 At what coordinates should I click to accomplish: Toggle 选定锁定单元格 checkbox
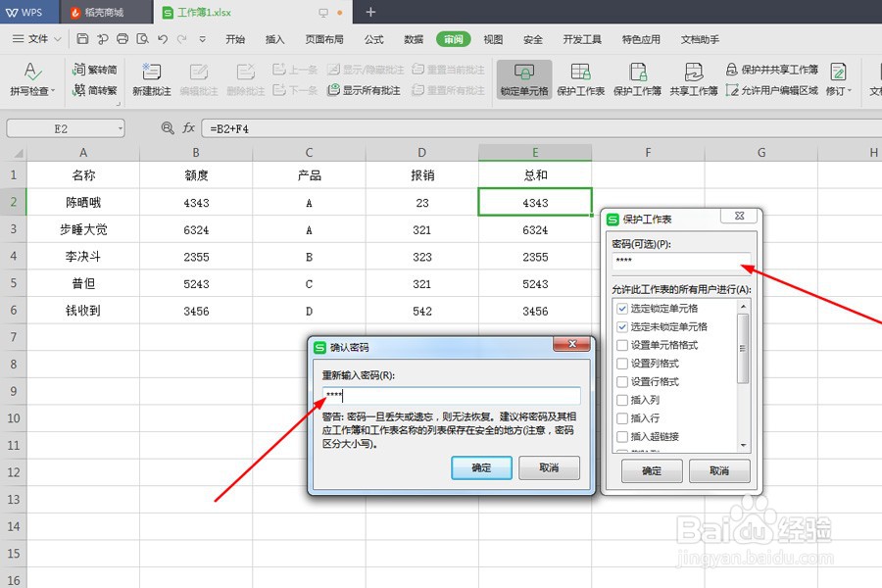(622, 309)
